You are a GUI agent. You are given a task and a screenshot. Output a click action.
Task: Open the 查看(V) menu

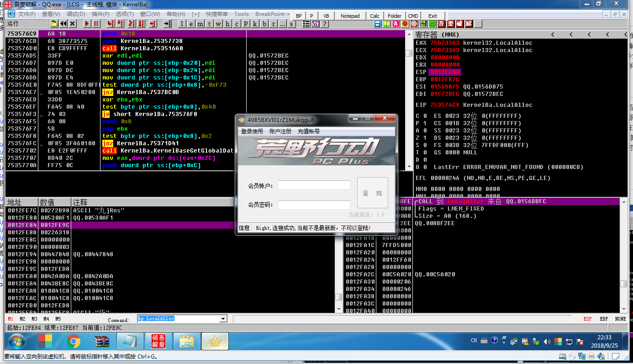tap(51, 14)
